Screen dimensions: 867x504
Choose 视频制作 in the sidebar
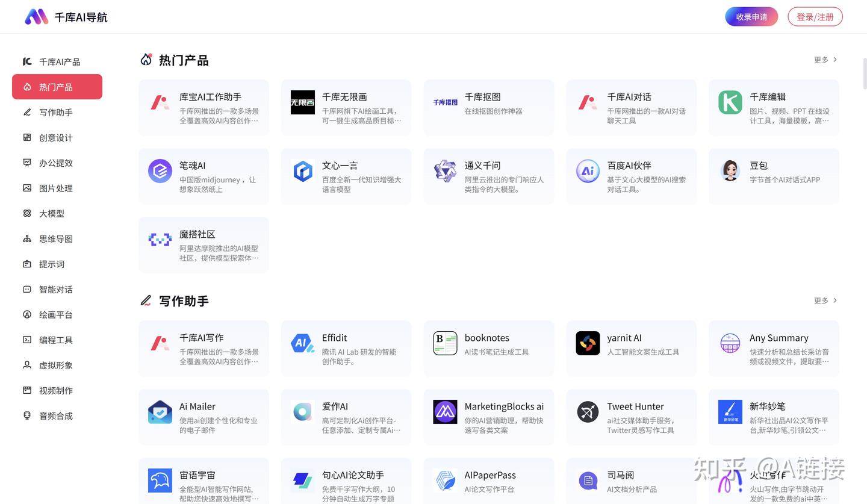click(x=57, y=390)
